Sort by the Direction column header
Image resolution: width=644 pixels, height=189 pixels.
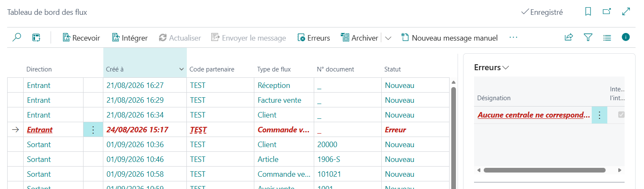click(39, 69)
